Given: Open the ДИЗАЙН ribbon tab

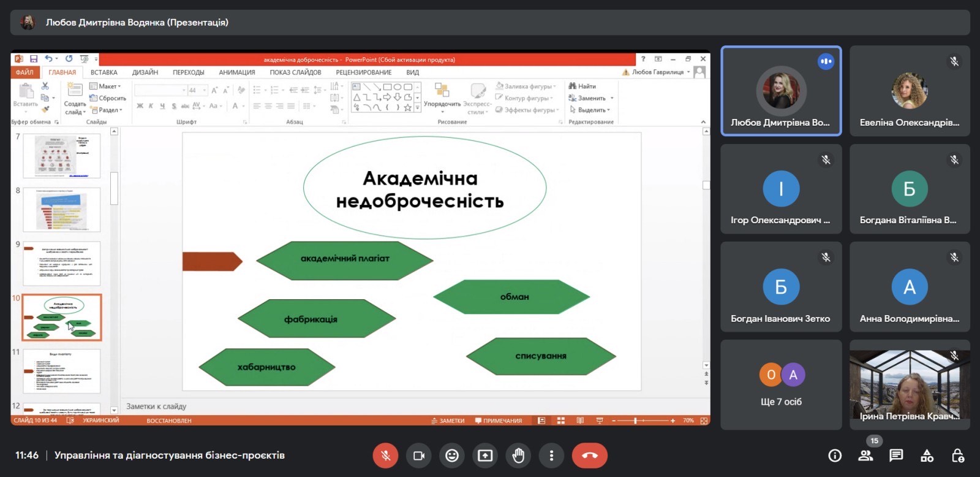Looking at the screenshot, I should click(x=145, y=72).
